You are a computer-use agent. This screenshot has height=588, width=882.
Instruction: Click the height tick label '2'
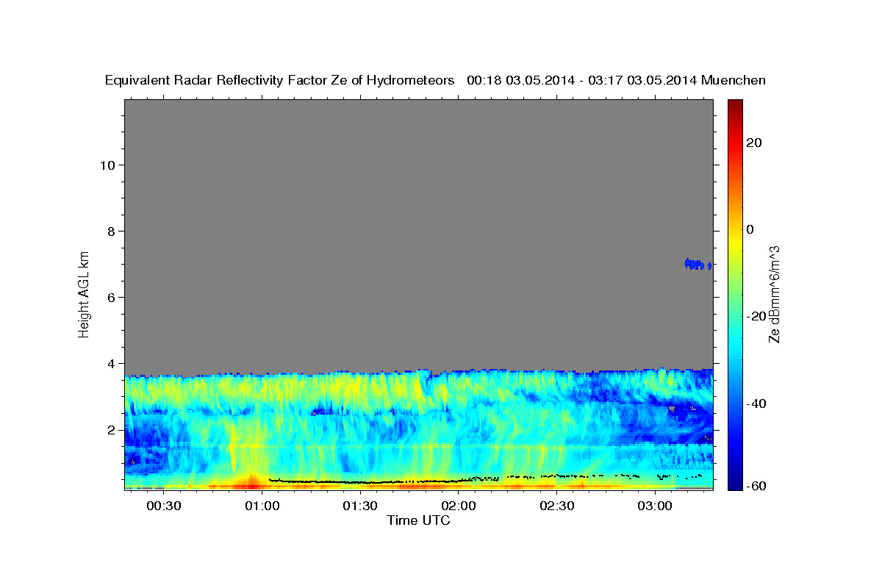point(112,429)
